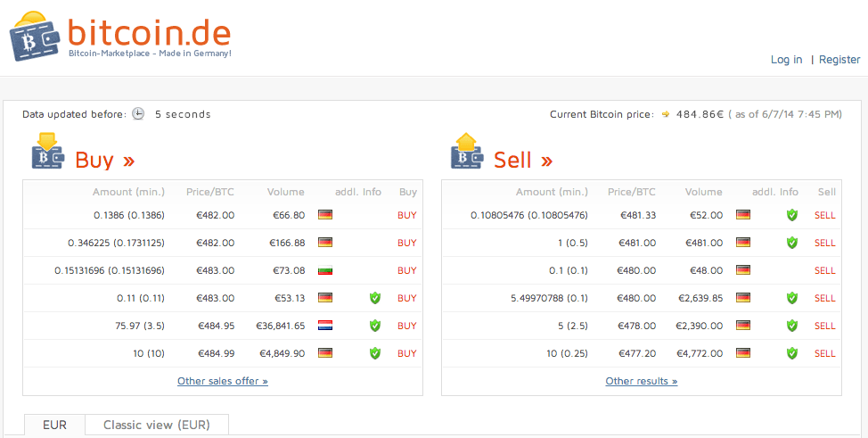Click the Bulgarian flag in €73.08 buy row
The width and height of the screenshot is (868, 438).
[x=325, y=270]
